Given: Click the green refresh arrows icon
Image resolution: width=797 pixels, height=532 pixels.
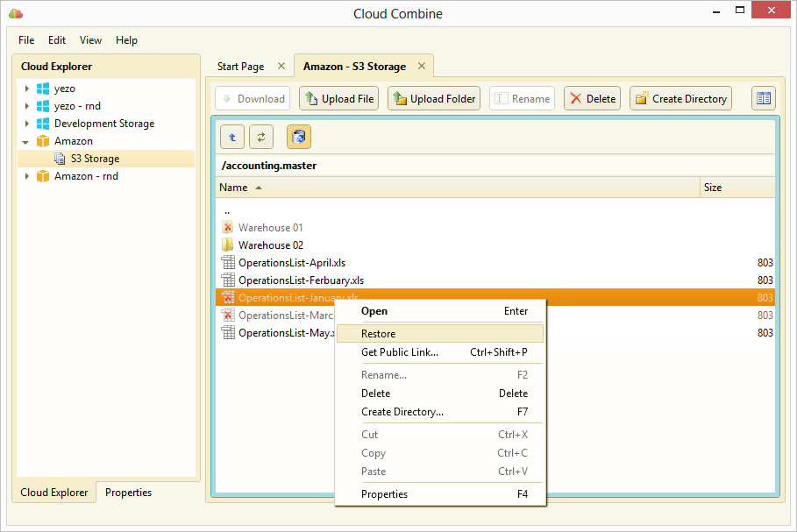Looking at the screenshot, I should pos(261,138).
